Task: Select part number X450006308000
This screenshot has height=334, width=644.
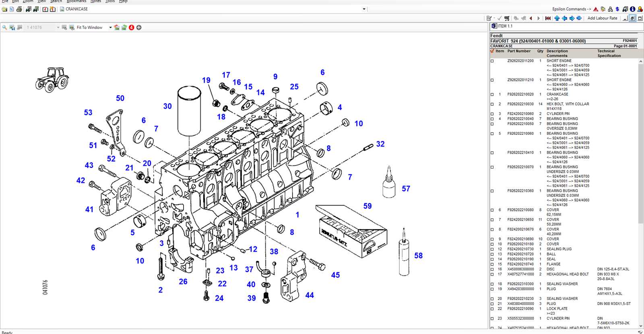Action: (520, 269)
